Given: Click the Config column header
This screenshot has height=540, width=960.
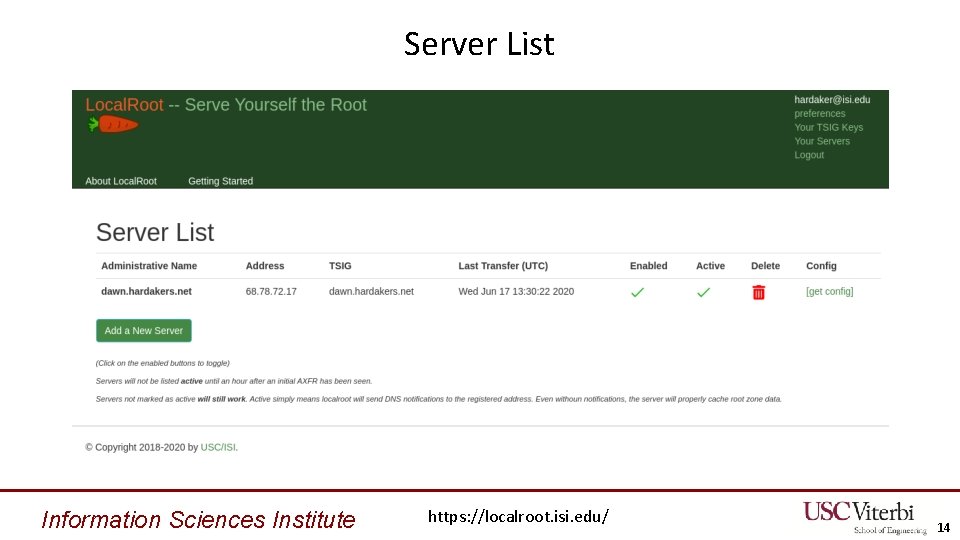Looking at the screenshot, I should pyautogui.click(x=821, y=266).
